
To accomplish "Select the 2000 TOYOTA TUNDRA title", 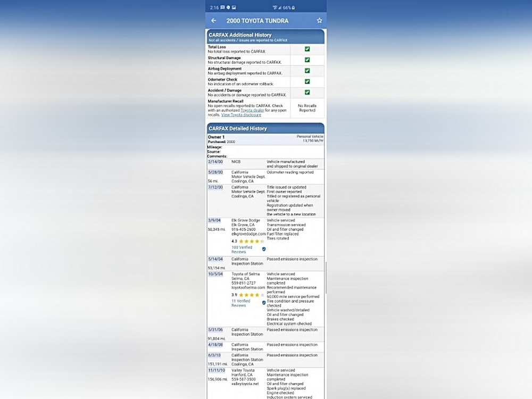I will point(257,21).
